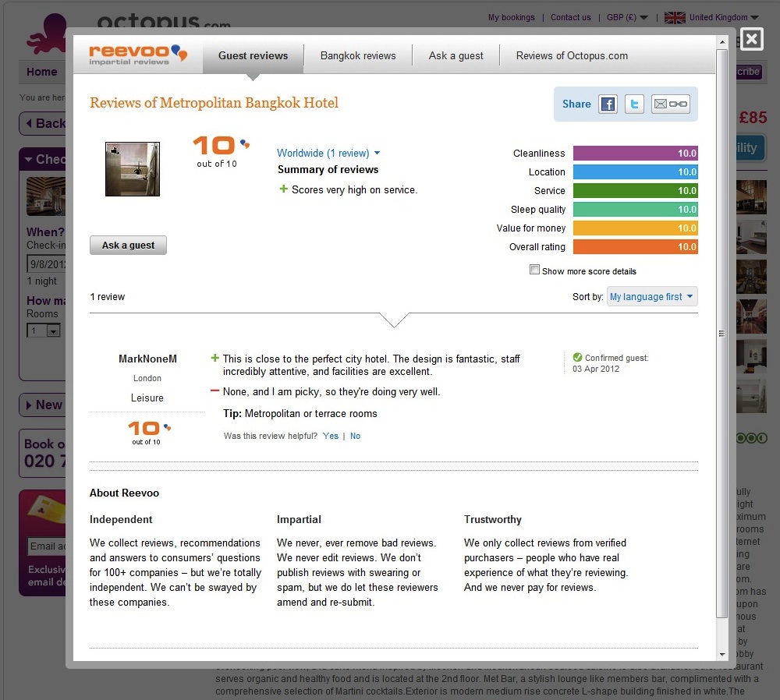Click the Ask a guest button
Image resolution: width=780 pixels, height=700 pixels.
click(129, 245)
